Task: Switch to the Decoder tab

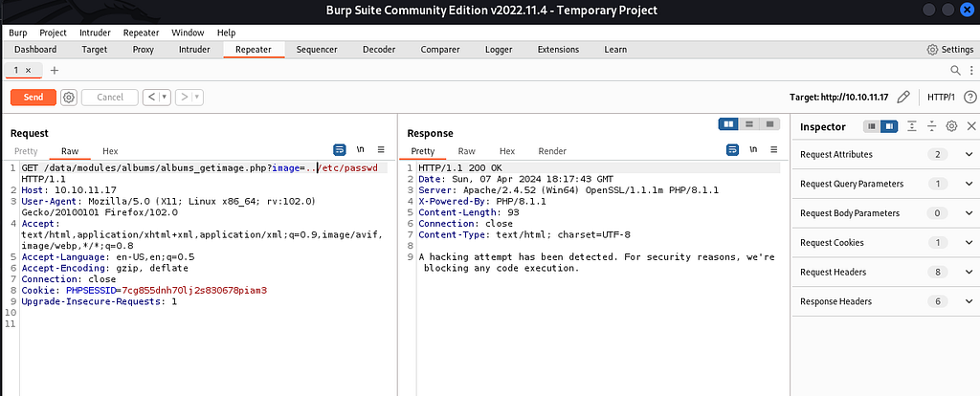Action: coord(379,50)
